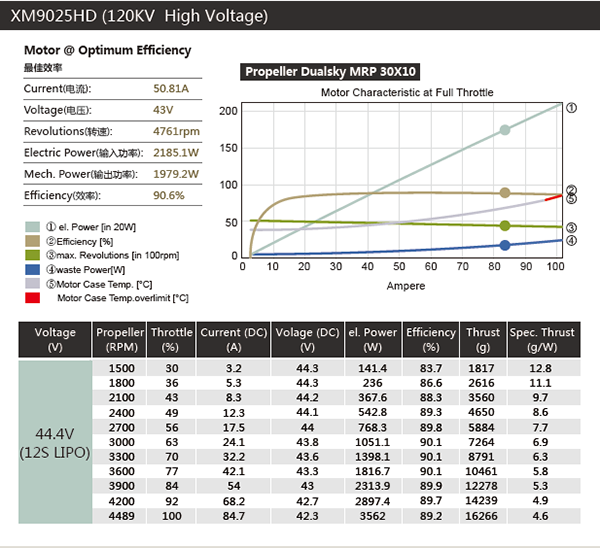Click the 4489 propeller RPM cell
600x548 pixels.
tap(119, 517)
